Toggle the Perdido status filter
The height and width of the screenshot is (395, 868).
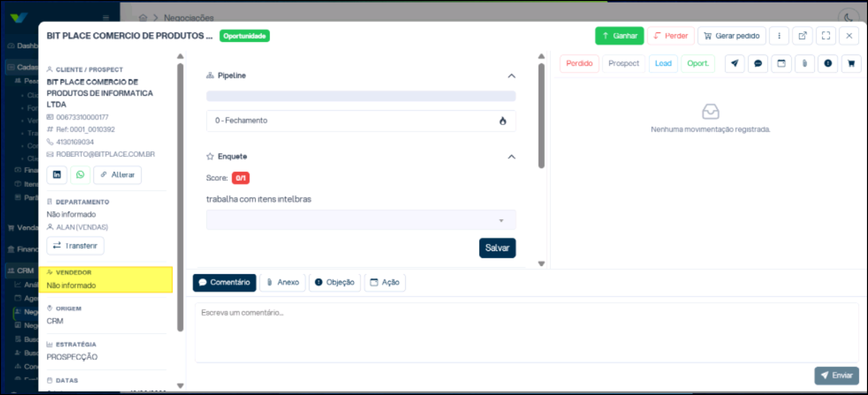pos(579,64)
